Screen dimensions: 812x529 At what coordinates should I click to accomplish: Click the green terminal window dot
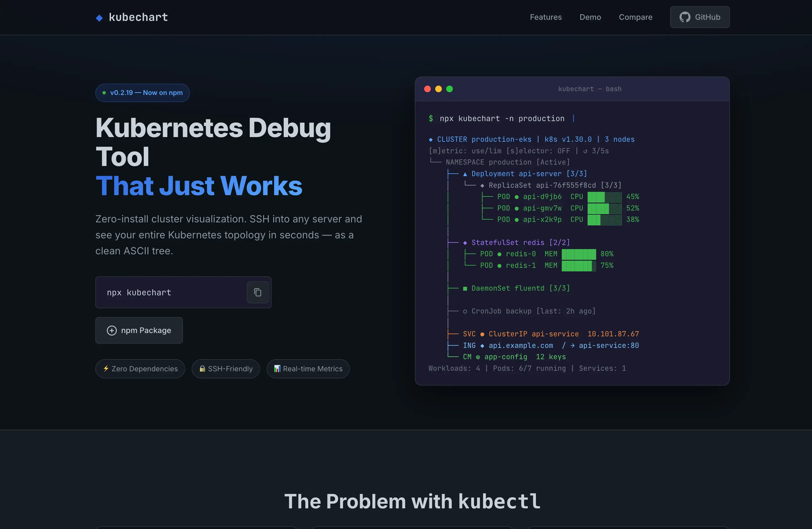[450, 89]
